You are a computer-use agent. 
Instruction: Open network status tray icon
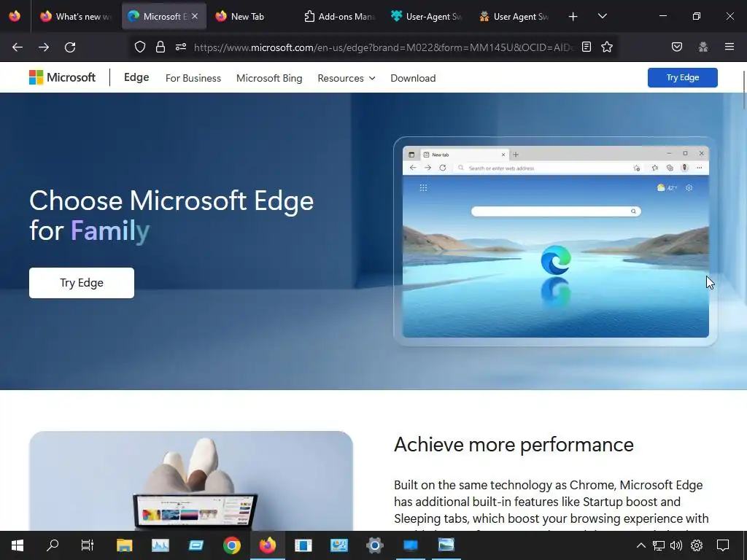(x=659, y=545)
